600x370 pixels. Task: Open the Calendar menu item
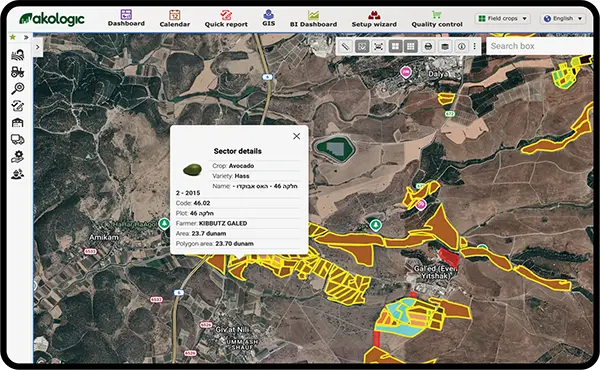click(174, 18)
